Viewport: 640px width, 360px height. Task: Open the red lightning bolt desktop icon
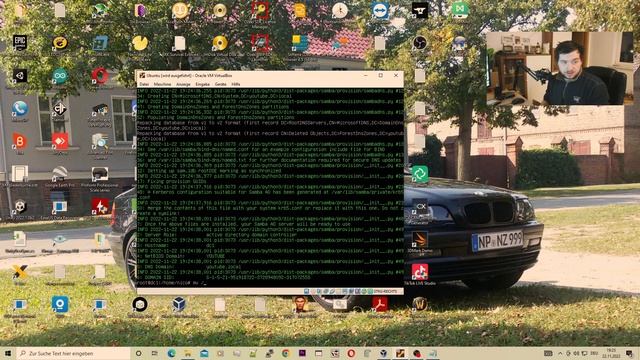pos(100,207)
